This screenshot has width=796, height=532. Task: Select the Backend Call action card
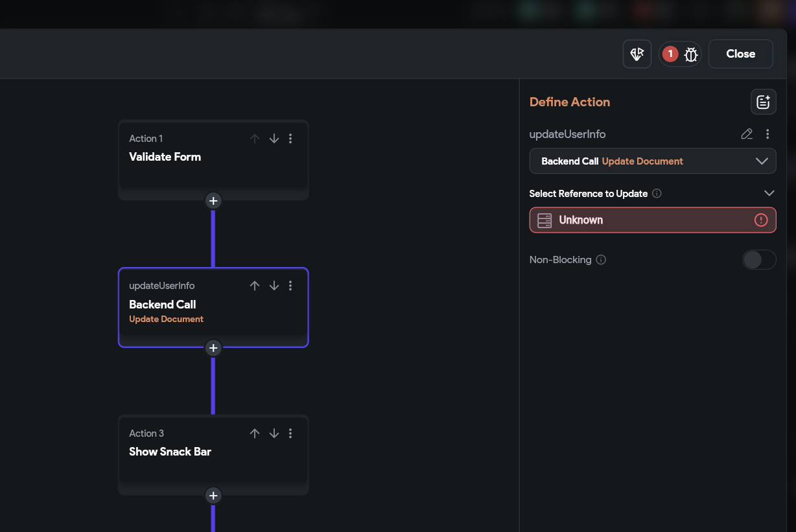point(213,307)
